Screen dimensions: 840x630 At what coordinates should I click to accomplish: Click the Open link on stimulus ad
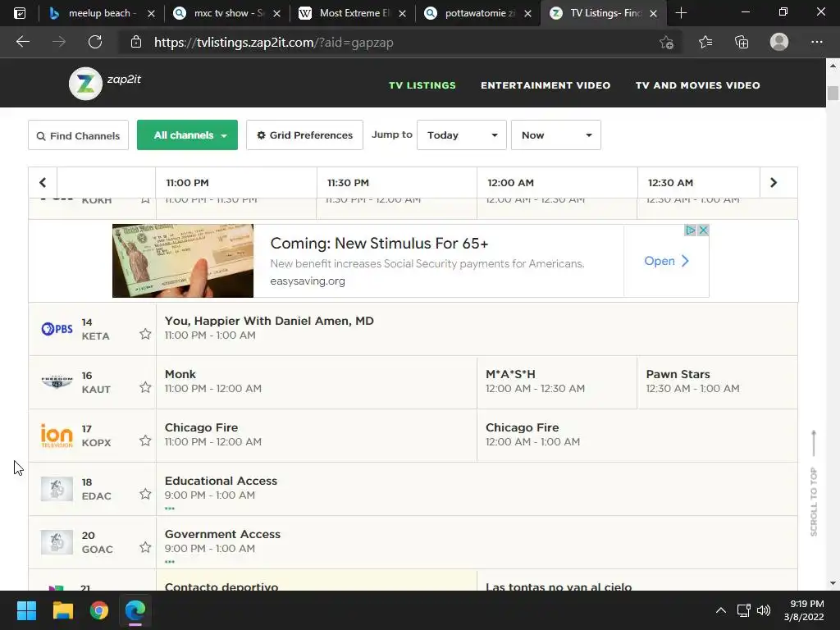coord(666,261)
